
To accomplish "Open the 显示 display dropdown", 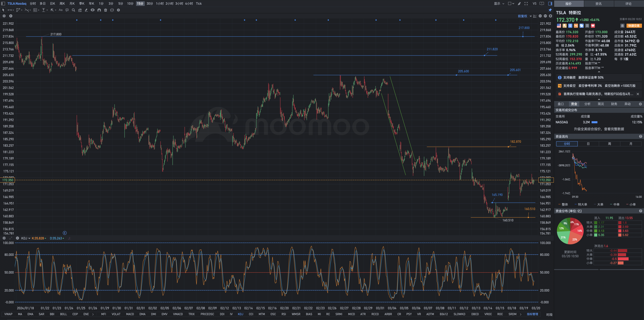I will [x=499, y=4].
